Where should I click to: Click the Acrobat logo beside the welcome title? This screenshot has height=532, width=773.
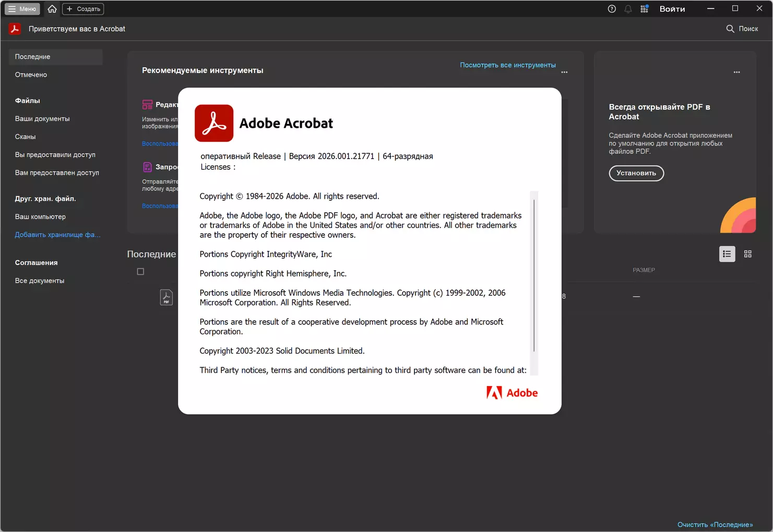click(15, 29)
